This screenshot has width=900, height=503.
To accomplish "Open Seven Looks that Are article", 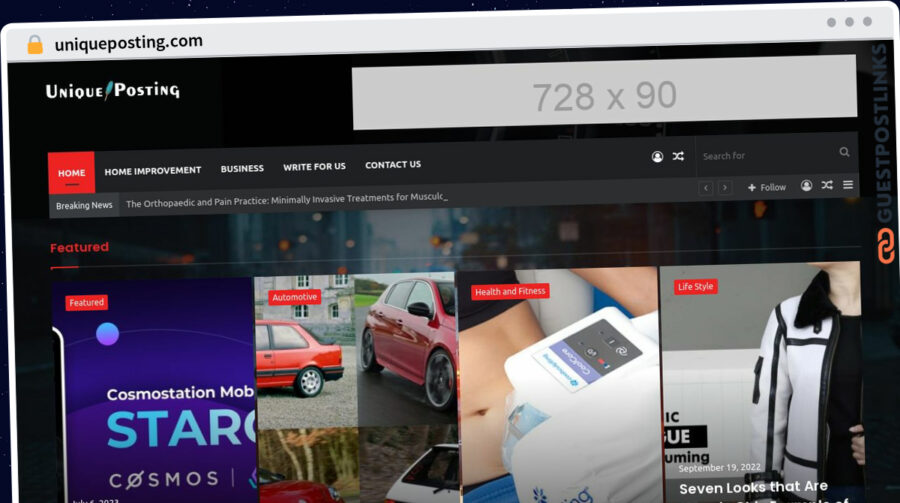I will pos(753,488).
